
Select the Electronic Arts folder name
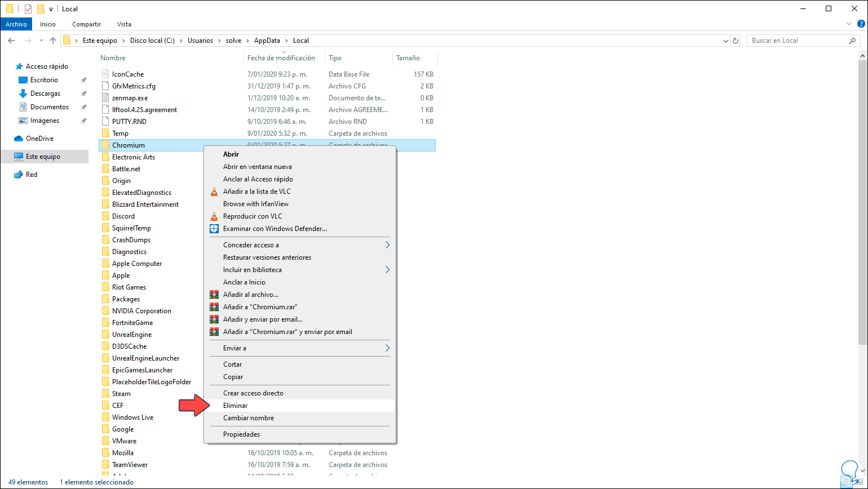coord(134,157)
